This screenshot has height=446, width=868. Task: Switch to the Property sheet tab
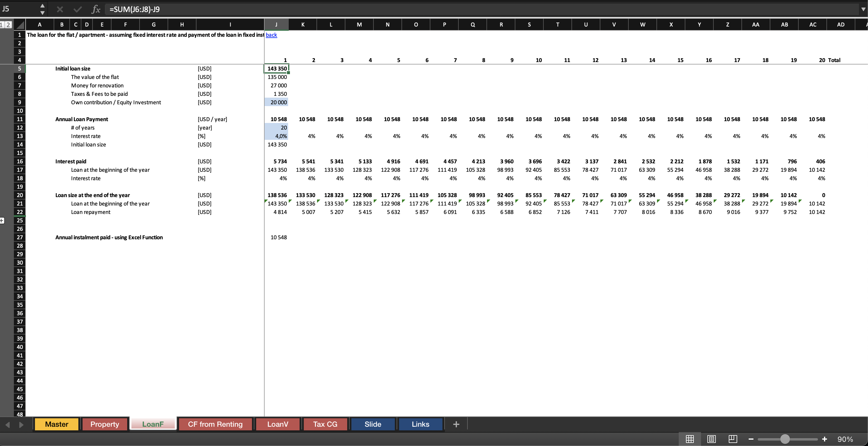pyautogui.click(x=105, y=424)
